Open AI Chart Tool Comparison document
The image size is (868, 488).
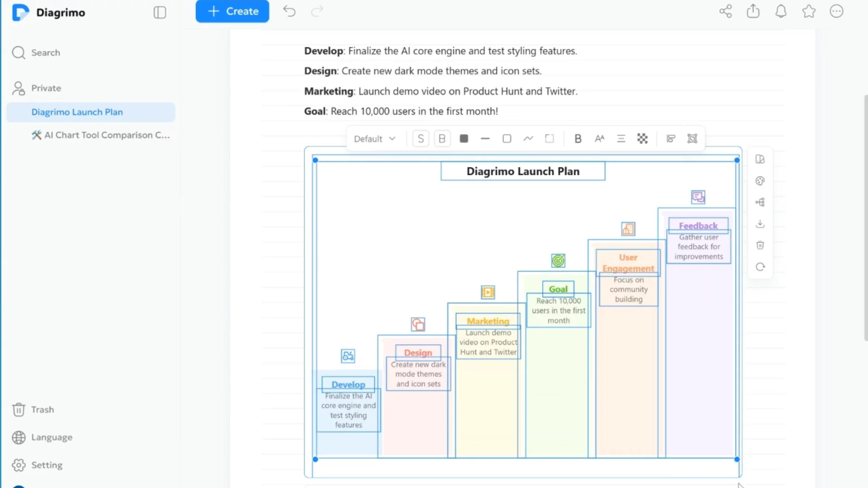click(x=101, y=135)
